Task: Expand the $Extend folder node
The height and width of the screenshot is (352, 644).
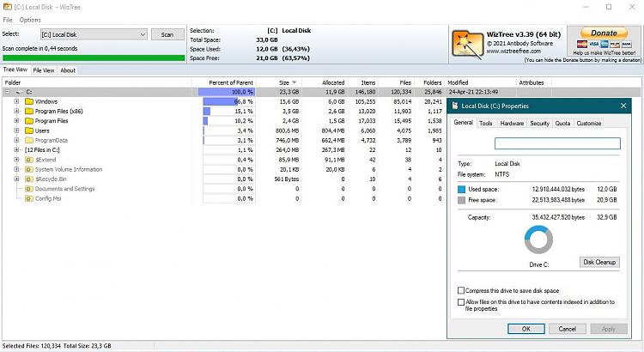Action: point(17,160)
